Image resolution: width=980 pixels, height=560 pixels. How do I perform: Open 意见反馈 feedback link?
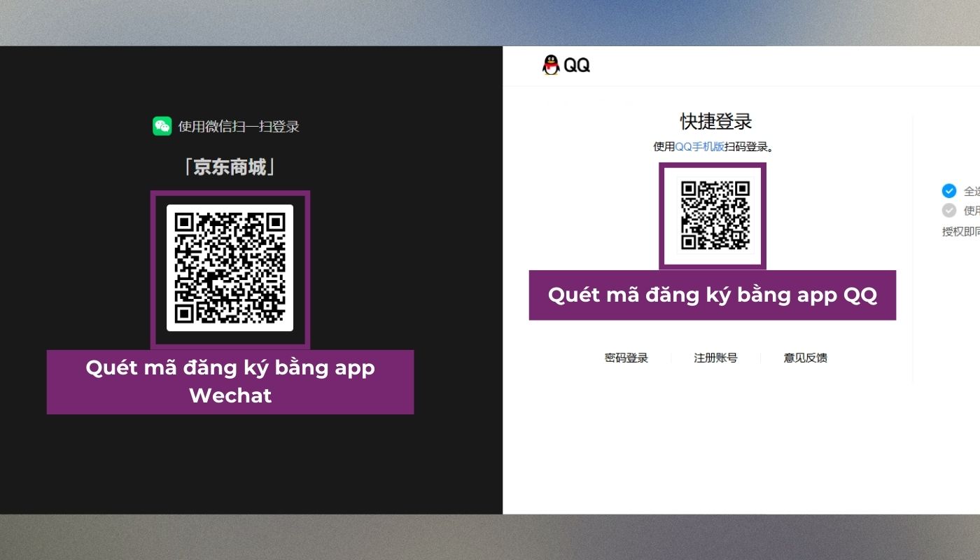point(805,358)
